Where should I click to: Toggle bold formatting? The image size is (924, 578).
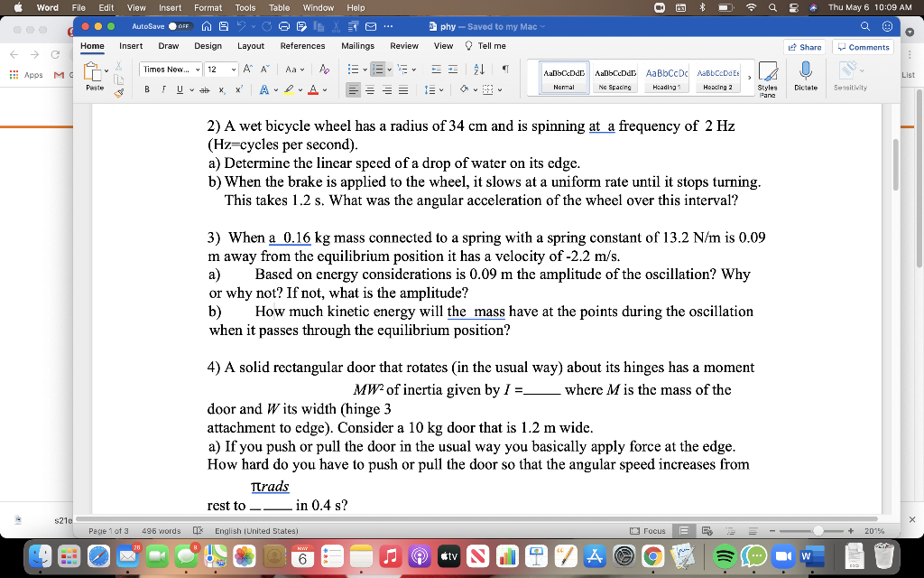pos(147,89)
